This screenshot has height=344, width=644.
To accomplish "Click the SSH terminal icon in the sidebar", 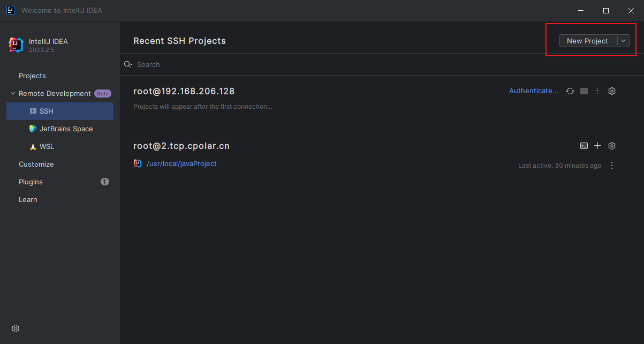I will [33, 111].
